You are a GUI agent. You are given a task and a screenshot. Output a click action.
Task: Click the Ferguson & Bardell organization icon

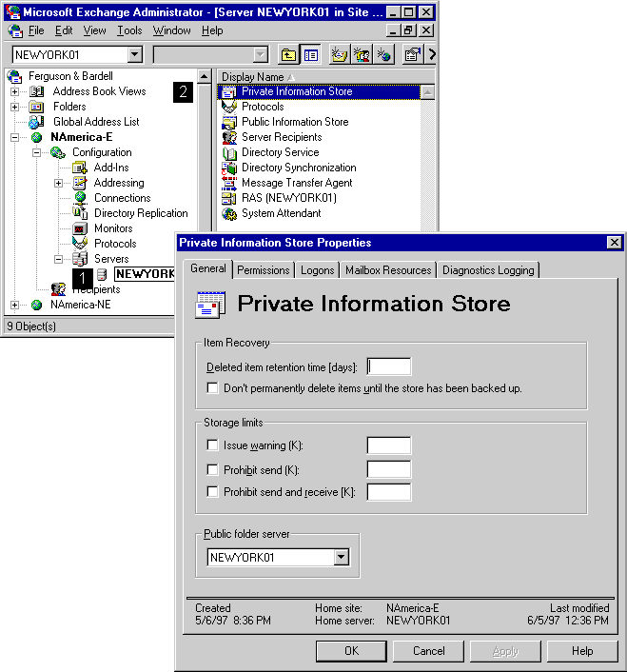tap(15, 77)
